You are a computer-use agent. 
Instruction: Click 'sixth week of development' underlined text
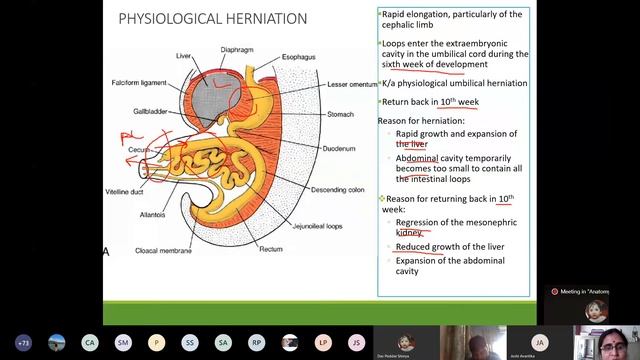(434, 64)
